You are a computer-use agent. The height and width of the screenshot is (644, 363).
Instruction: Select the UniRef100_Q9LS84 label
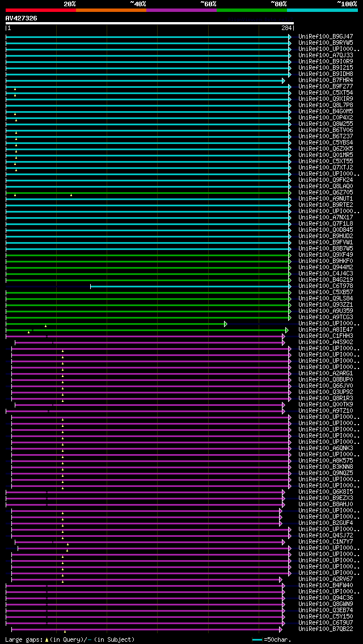click(x=326, y=299)
